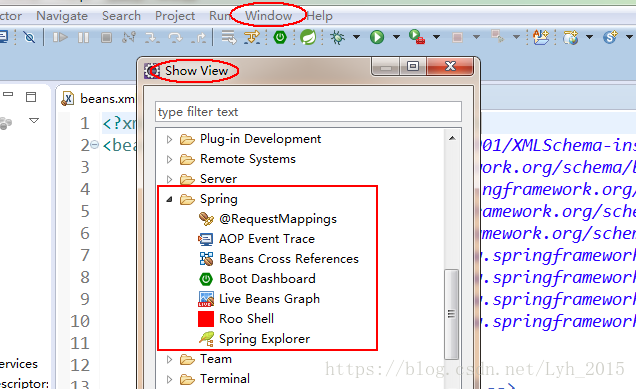Expand Remote Systems folder
The width and height of the screenshot is (636, 389).
pos(170,159)
